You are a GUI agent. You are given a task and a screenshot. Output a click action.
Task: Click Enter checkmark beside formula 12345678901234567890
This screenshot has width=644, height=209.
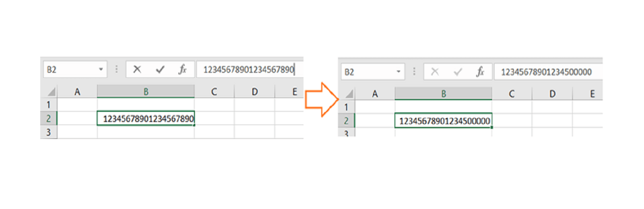click(x=160, y=70)
